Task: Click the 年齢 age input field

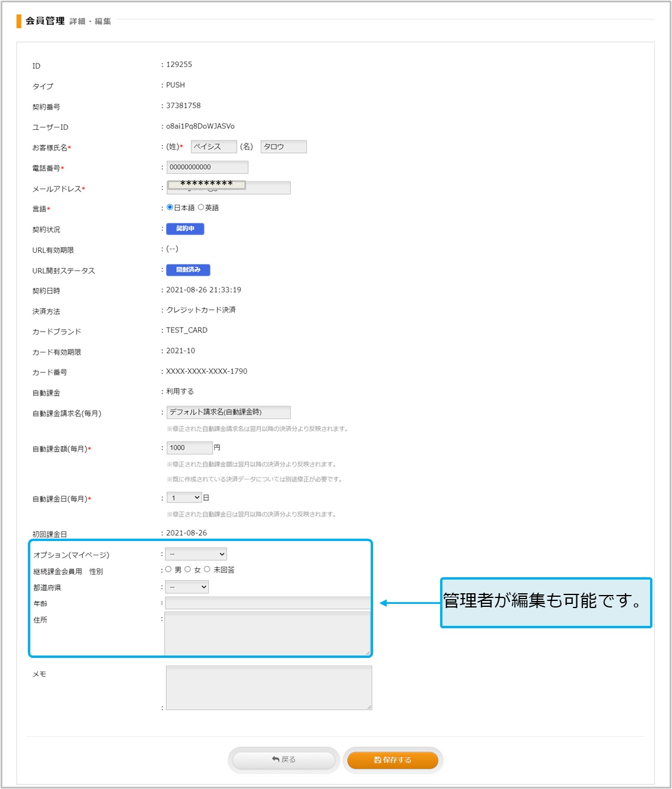Action: pos(267,603)
